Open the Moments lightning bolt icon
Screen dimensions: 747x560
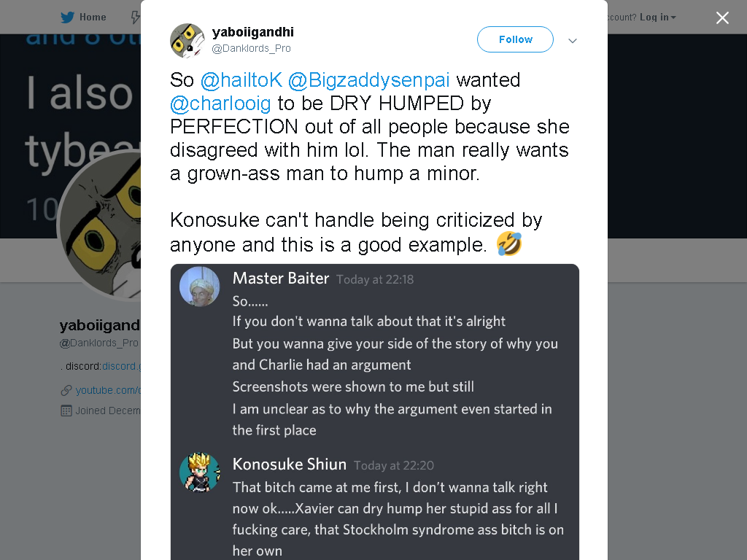[136, 17]
